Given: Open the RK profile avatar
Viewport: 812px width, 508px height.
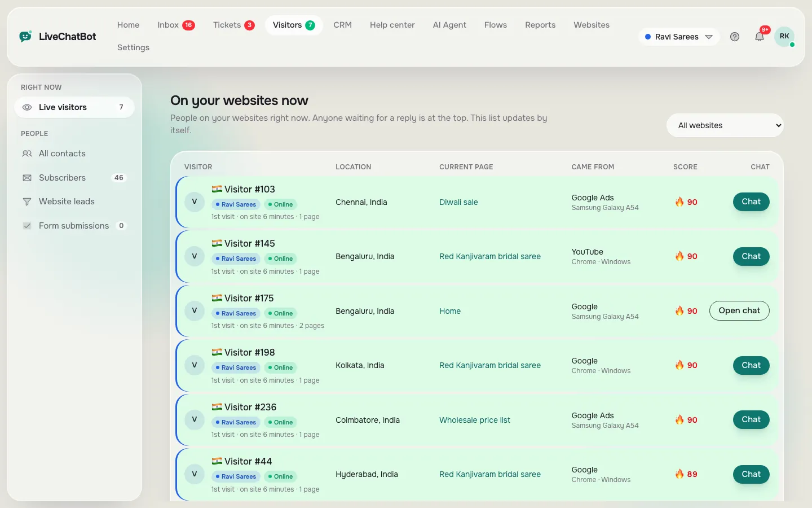Looking at the screenshot, I should pyautogui.click(x=784, y=37).
